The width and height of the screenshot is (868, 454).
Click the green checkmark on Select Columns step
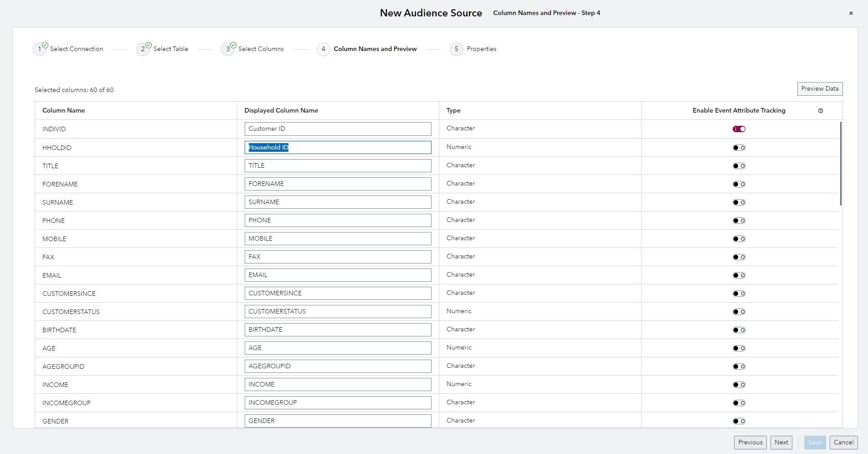[x=233, y=44]
